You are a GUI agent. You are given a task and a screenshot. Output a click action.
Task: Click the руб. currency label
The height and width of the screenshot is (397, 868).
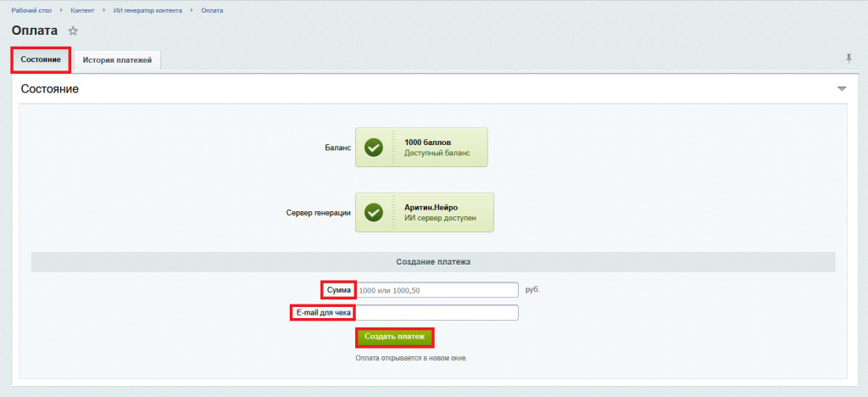click(x=532, y=289)
